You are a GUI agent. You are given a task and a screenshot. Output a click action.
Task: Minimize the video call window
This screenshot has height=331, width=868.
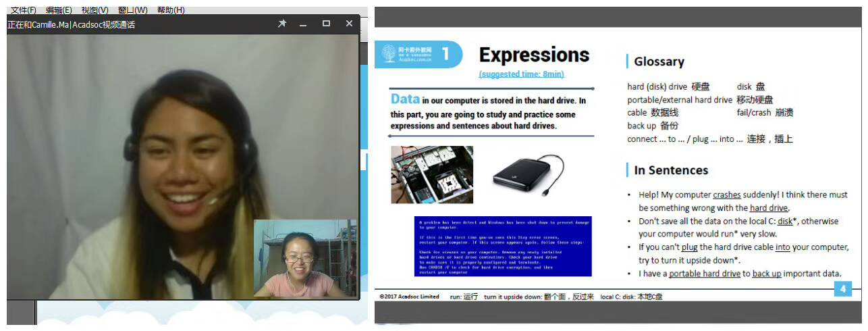(304, 24)
